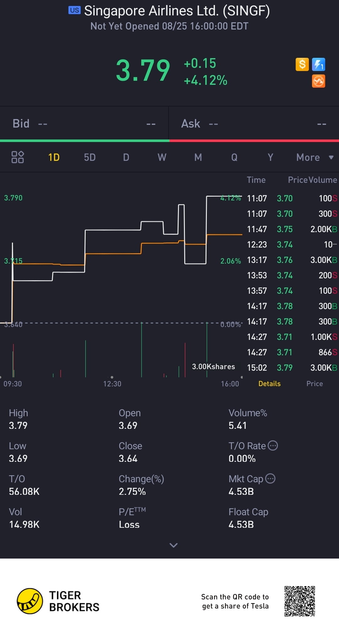Tap the Volume column header
This screenshot has width=339, height=644.
[x=323, y=180]
